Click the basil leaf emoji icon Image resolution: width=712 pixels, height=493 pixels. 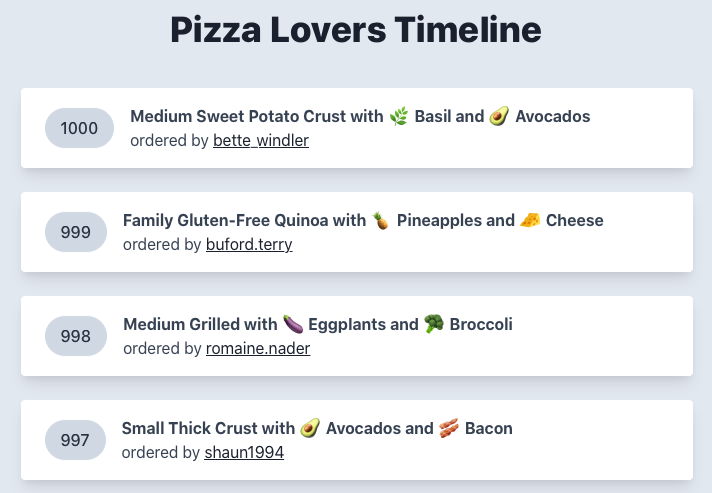click(x=399, y=116)
